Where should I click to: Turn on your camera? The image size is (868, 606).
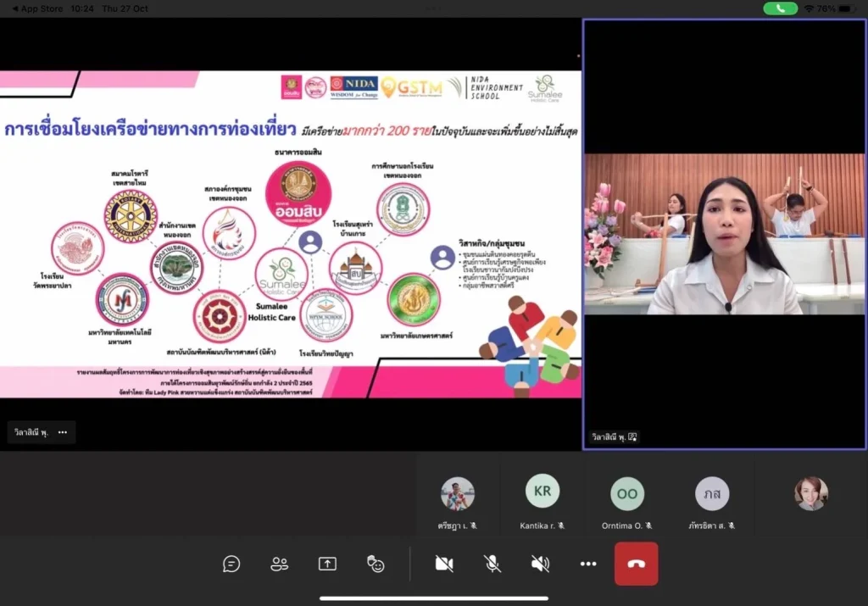pos(444,564)
